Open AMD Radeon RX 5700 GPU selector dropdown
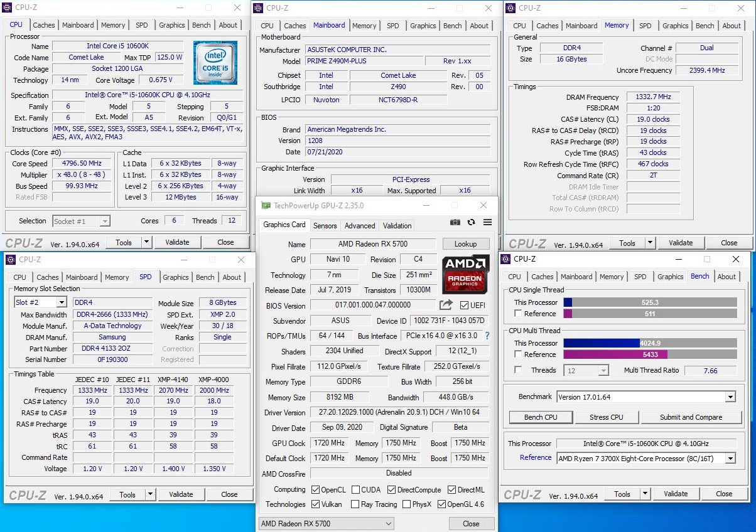756x532 pixels. (x=327, y=523)
